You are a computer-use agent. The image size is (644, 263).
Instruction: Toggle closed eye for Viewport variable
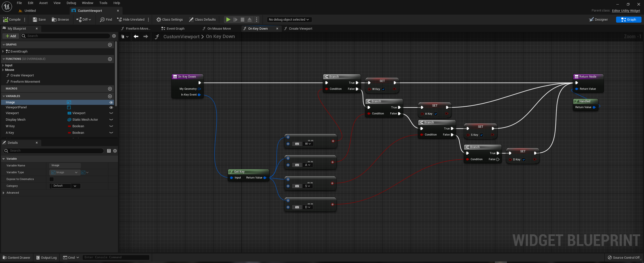pyautogui.click(x=111, y=113)
